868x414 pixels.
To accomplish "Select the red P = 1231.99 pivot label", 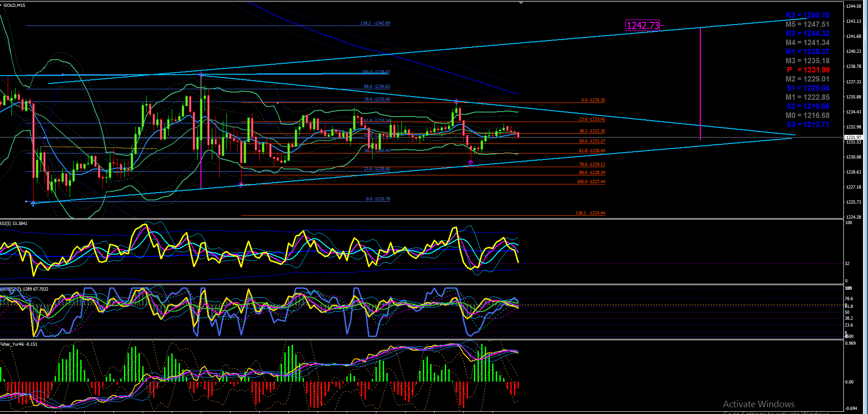I will [x=808, y=70].
